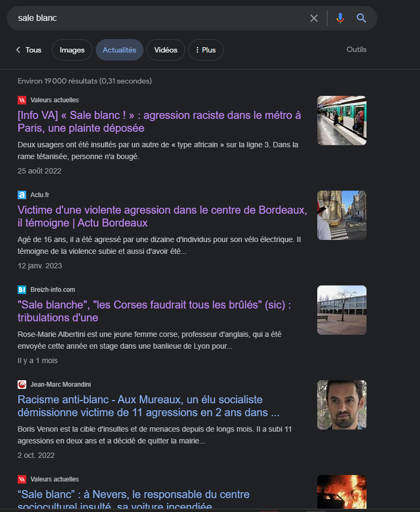
Task: Start voice search with the microphone icon
Action: [340, 18]
